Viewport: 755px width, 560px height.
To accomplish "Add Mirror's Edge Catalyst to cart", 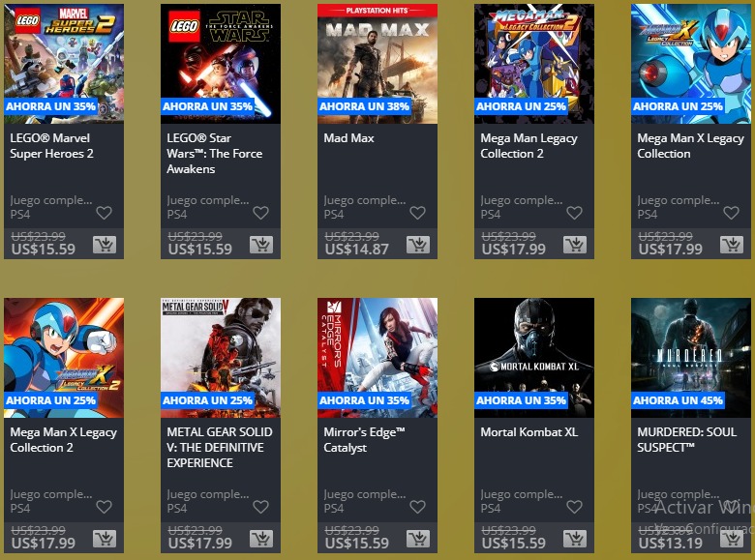I will [418, 539].
